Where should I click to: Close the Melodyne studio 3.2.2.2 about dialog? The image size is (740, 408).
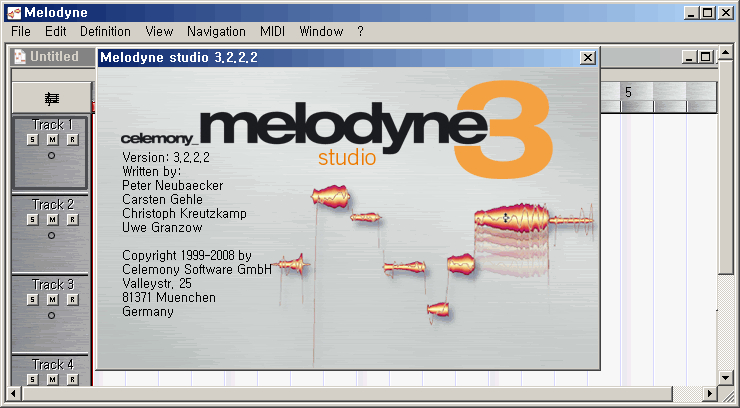point(588,58)
